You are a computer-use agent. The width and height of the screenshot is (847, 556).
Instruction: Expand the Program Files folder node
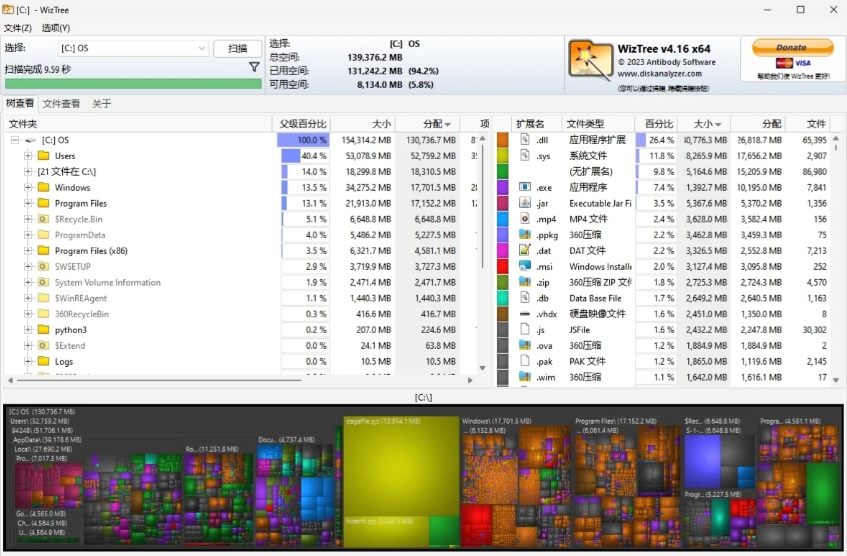[28, 203]
